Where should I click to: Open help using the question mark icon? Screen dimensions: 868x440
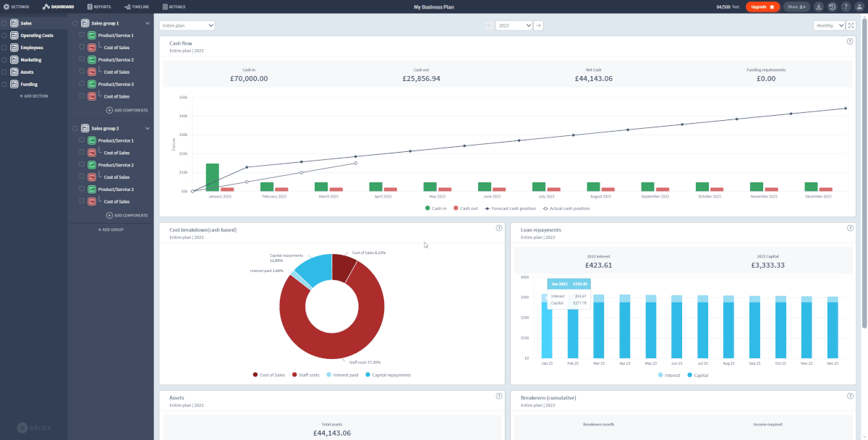[x=845, y=6]
